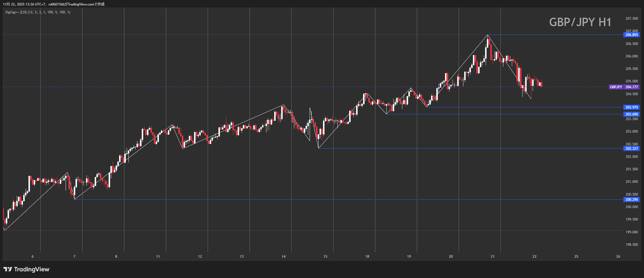This screenshot has height=278, width=644.
Task: Click the 11 date on time axis
Action: click(x=158, y=257)
